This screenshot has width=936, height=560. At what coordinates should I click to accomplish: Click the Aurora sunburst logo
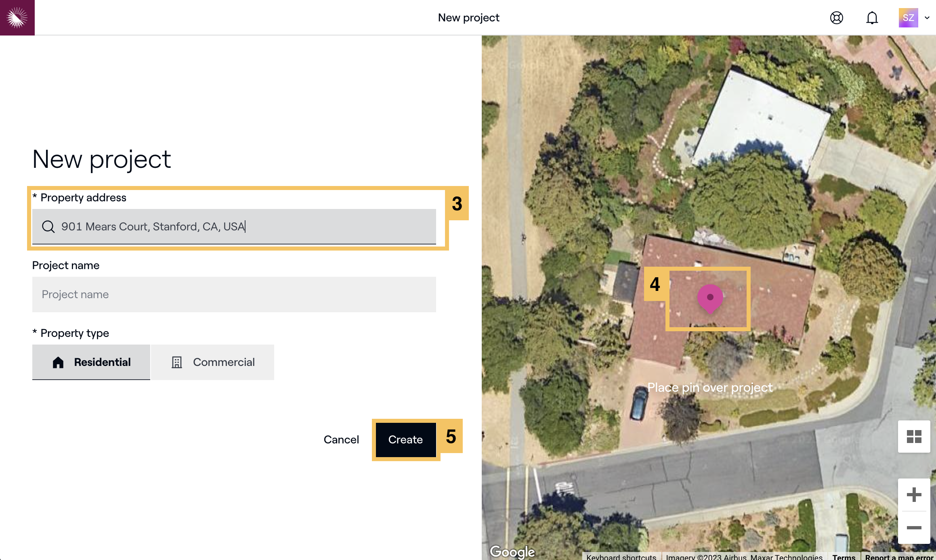[17, 17]
